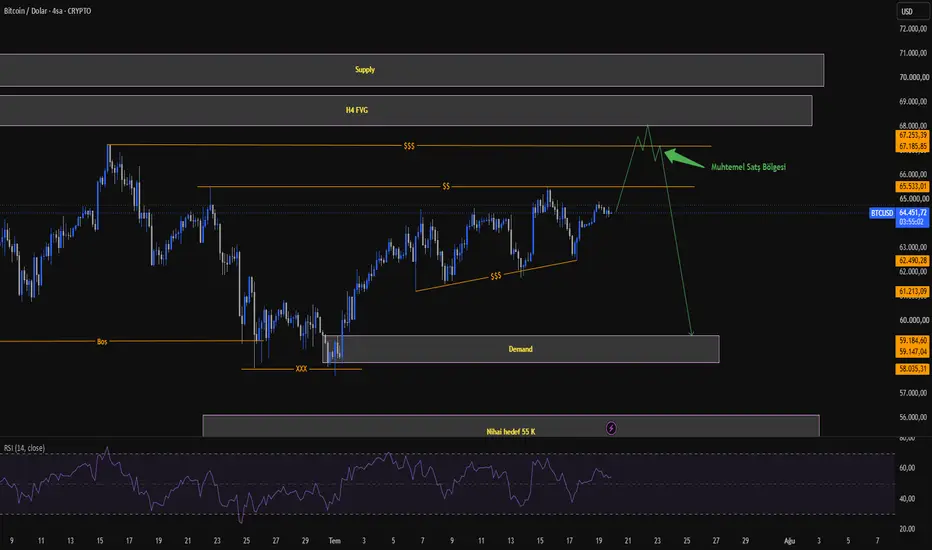
Task: Click the purple lightning bolt event icon
Action: click(611, 428)
